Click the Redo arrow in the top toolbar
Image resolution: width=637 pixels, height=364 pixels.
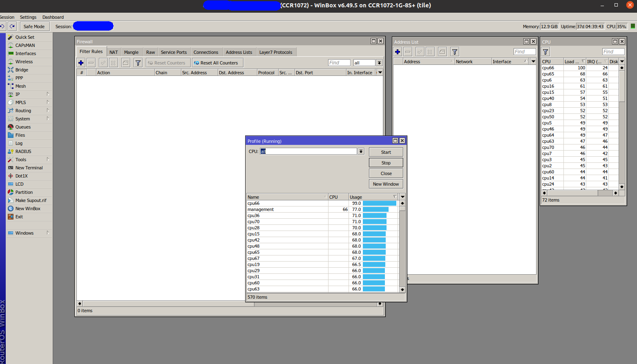click(x=12, y=27)
